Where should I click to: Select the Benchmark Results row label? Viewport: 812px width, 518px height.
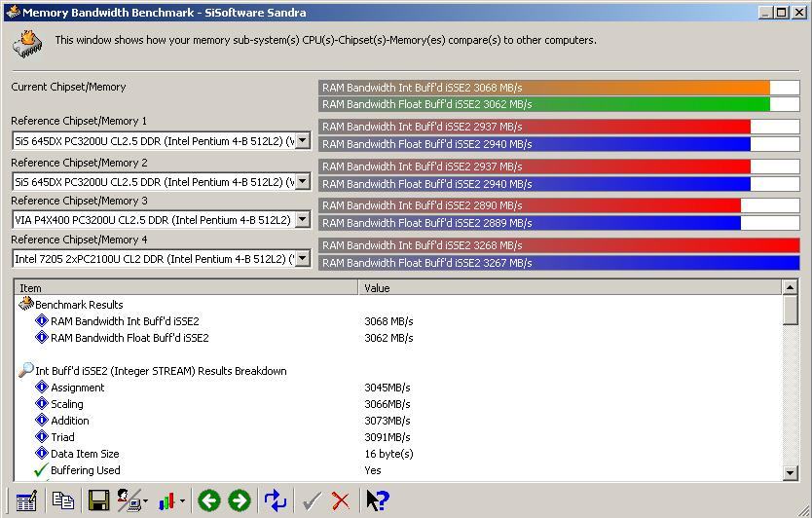pos(79,305)
